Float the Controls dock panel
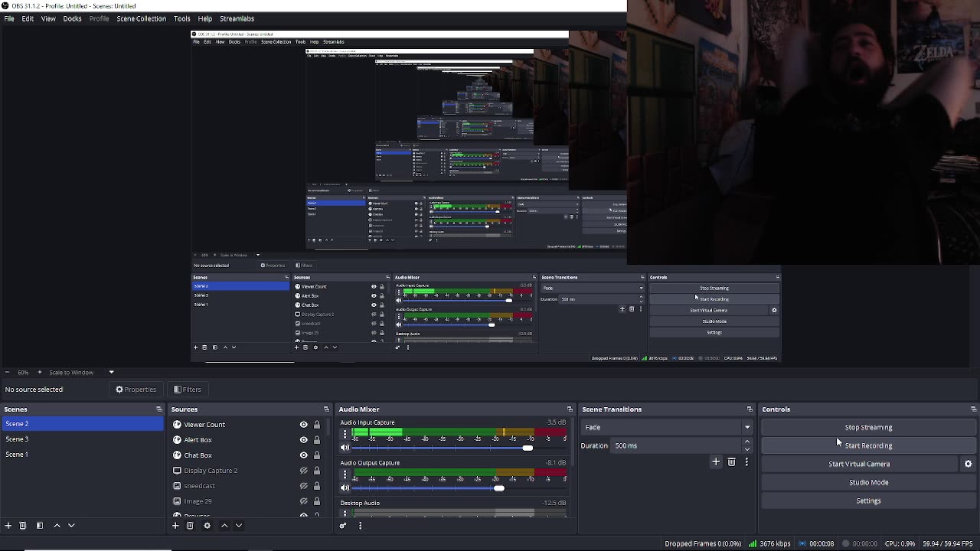The height and width of the screenshot is (551, 980). 973,409
